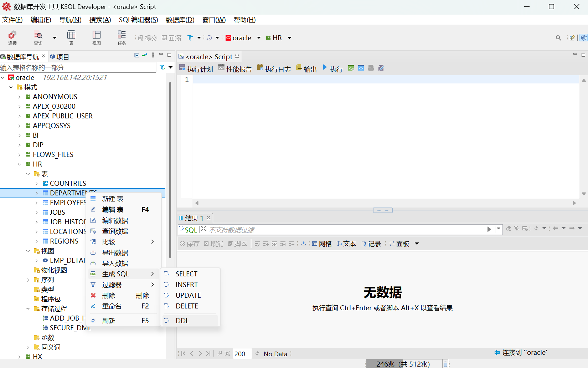588x368 pixels.
Task: Click the memory usage bar 246兆
Action: point(403,364)
